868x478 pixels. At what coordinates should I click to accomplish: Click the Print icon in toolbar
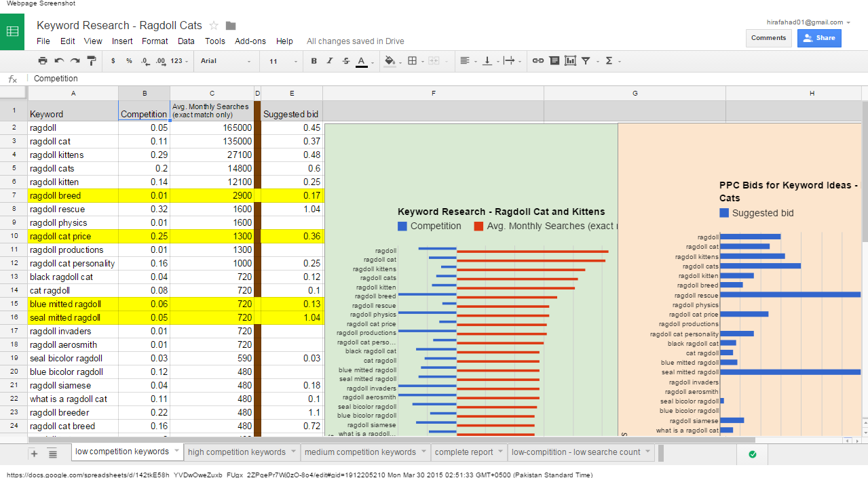(x=43, y=61)
